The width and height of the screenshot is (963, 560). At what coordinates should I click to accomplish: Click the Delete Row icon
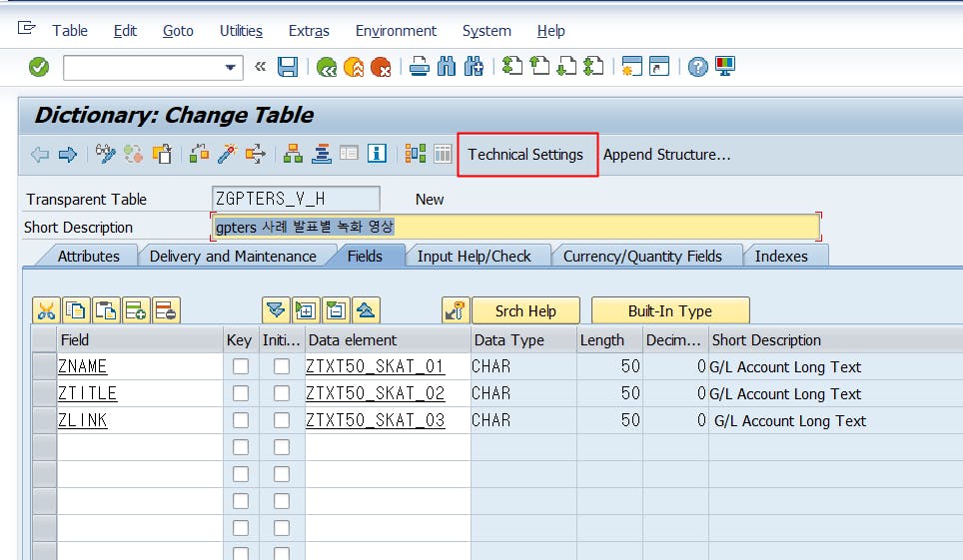(166, 310)
